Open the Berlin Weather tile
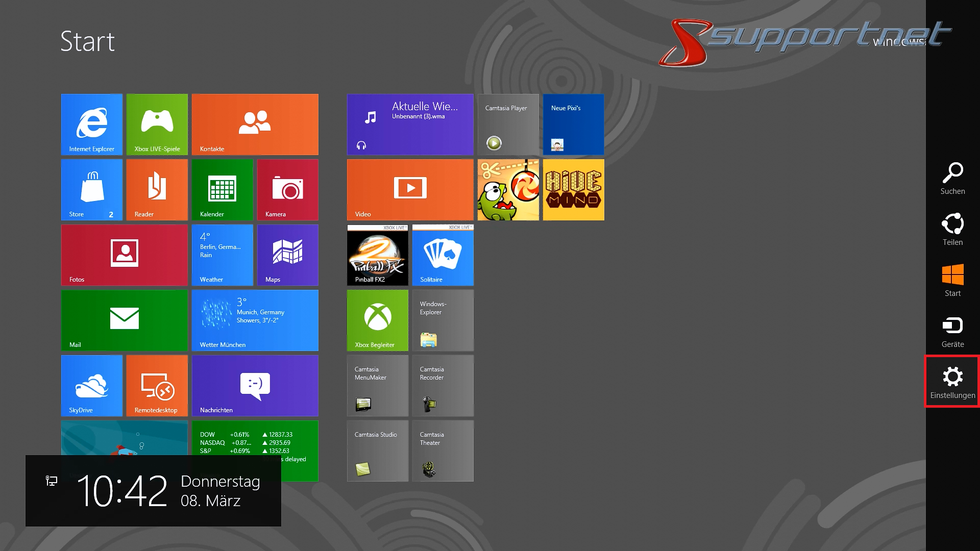Viewport: 980px width, 551px height. (x=223, y=255)
